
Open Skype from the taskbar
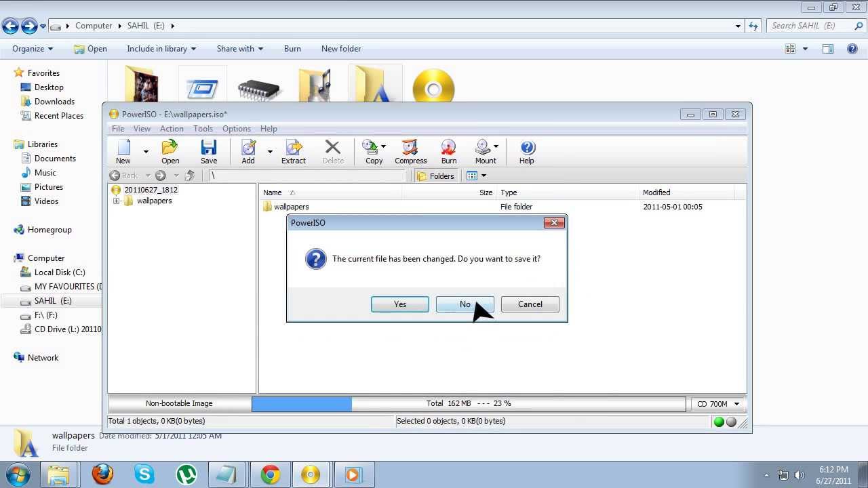(144, 474)
